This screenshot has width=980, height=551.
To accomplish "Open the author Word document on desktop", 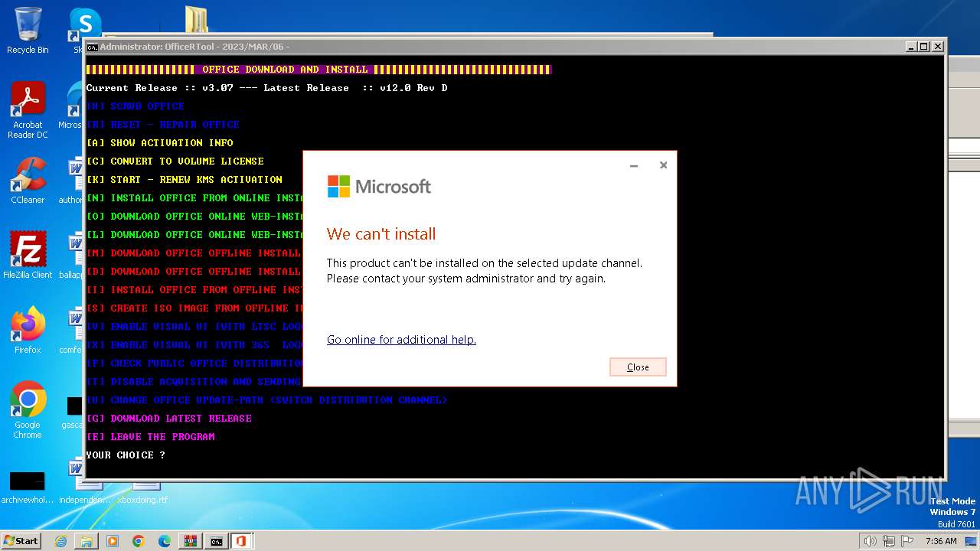I will [73, 181].
